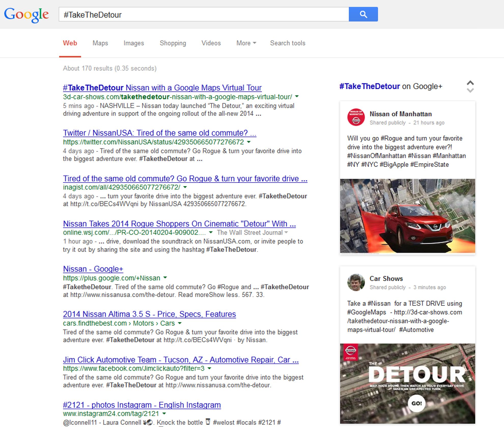Click the #NissanOfManhattan hashtag
Viewport: 504px width, 427px height.
376,156
